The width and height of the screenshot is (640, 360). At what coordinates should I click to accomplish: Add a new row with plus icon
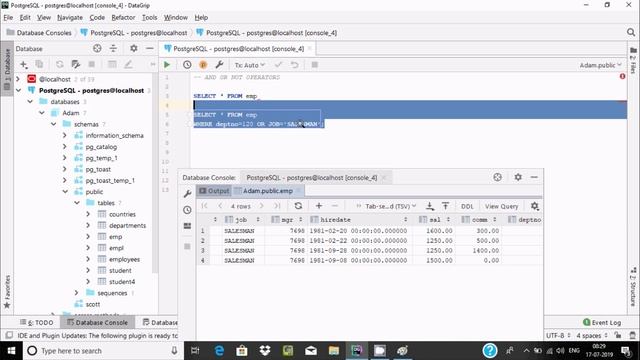(319, 206)
